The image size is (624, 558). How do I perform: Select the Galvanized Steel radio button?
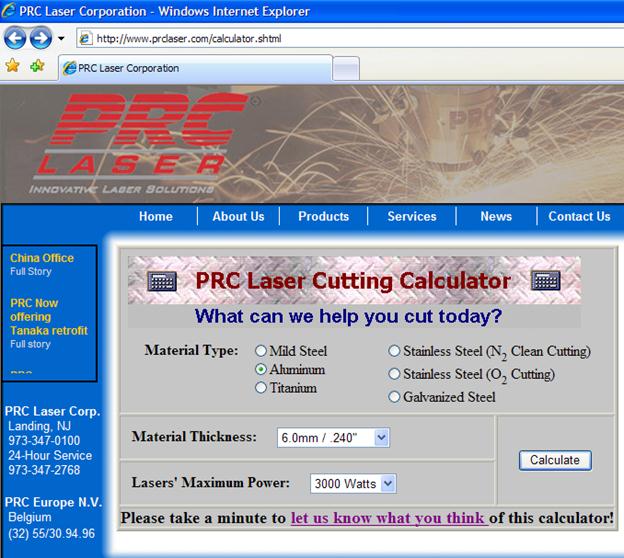394,397
